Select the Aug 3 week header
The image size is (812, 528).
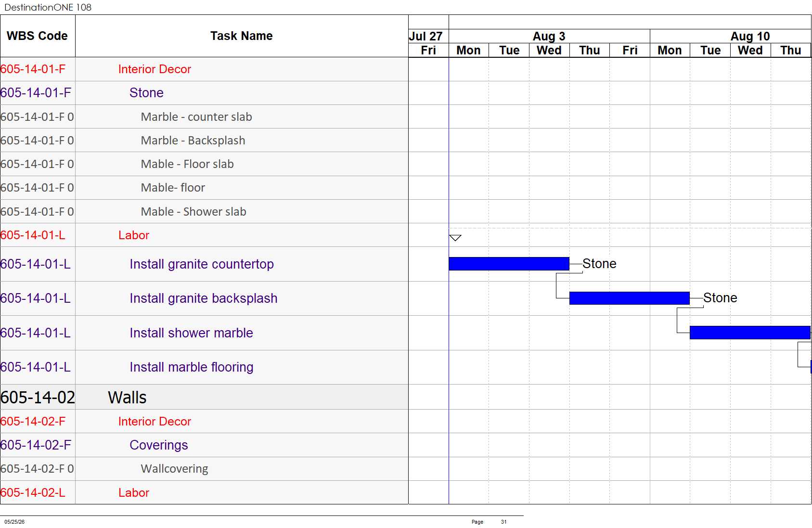coord(549,36)
